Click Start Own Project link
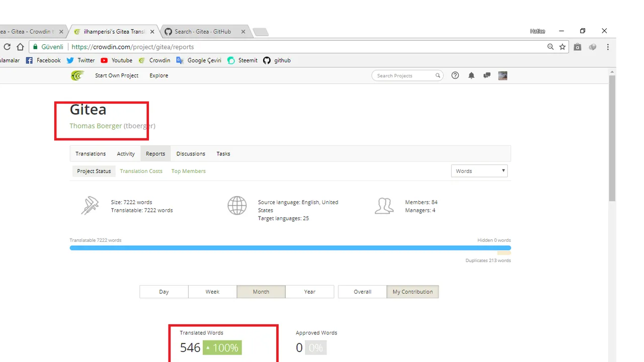This screenshot has width=644, height=362. pos(117,75)
